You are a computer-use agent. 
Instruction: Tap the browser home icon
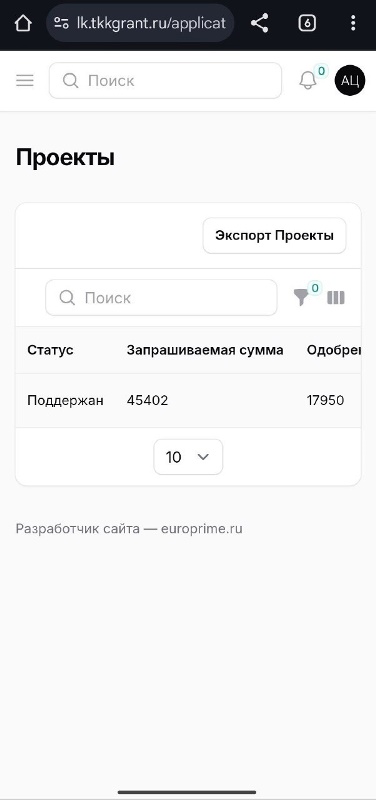[x=23, y=23]
